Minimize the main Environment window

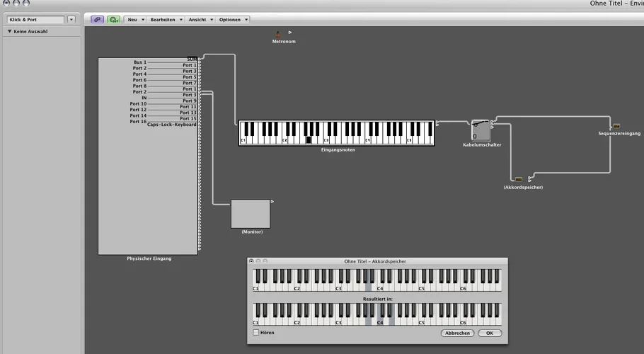(x=16, y=2)
